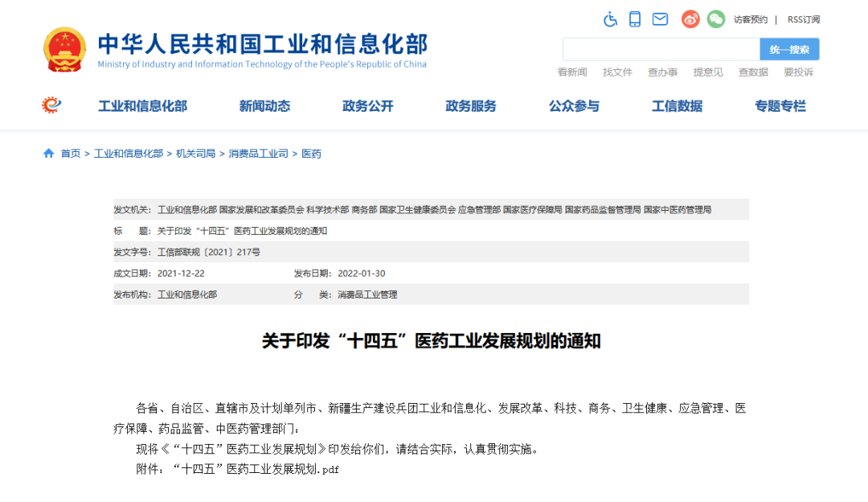The width and height of the screenshot is (868, 502).
Task: Click the national emblem logo
Action: tap(65, 50)
